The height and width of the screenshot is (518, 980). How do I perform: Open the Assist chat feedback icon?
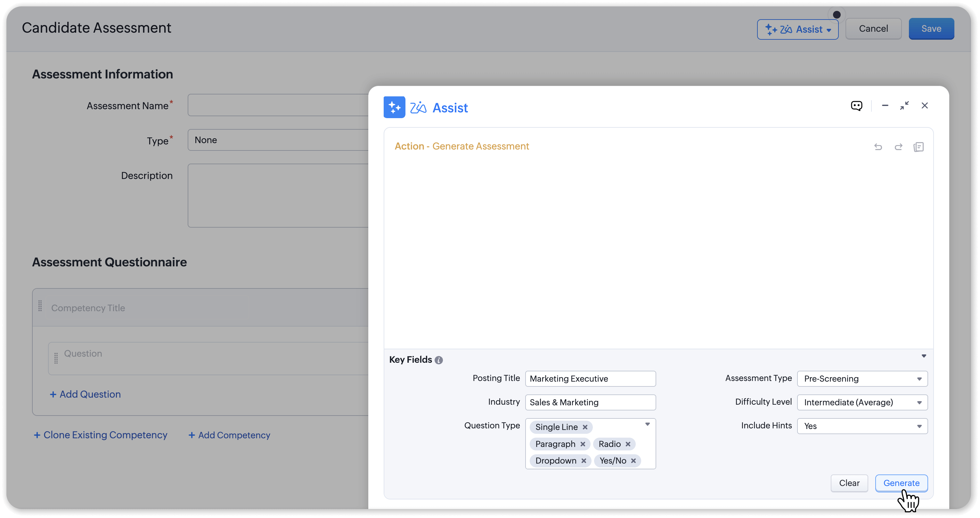pyautogui.click(x=856, y=106)
